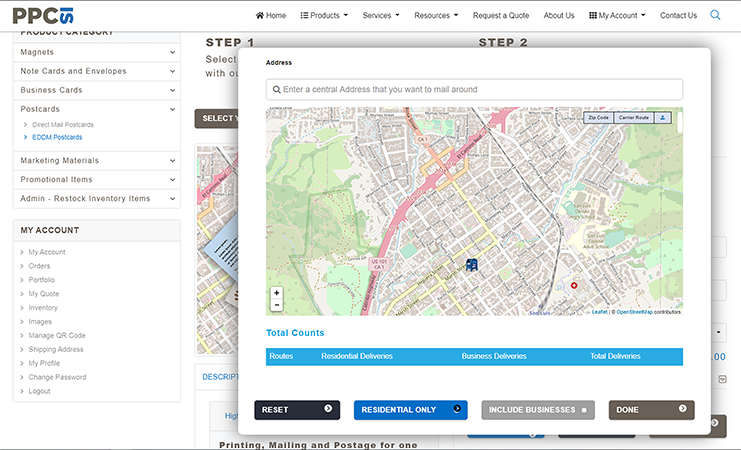Open Direct Mail Postcards subcategory
Image resolution: width=741 pixels, height=450 pixels.
click(x=63, y=125)
